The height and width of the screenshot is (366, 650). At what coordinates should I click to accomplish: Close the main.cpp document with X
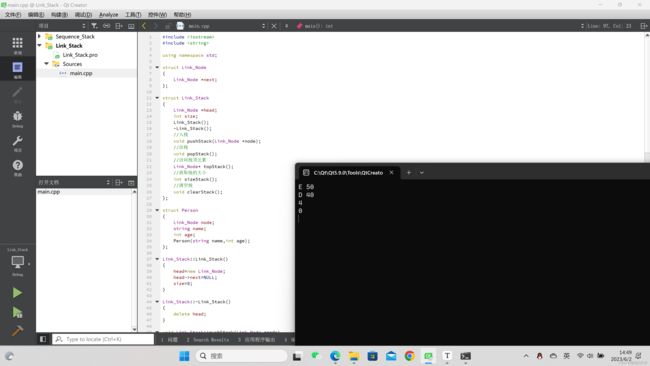(274, 26)
